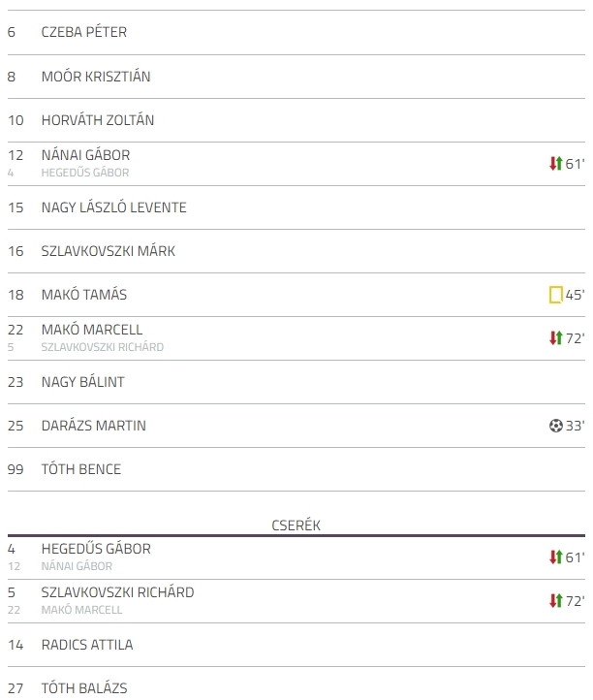The height and width of the screenshot is (700, 593).
Task: Click the Cserék section header
Action: click(x=296, y=525)
